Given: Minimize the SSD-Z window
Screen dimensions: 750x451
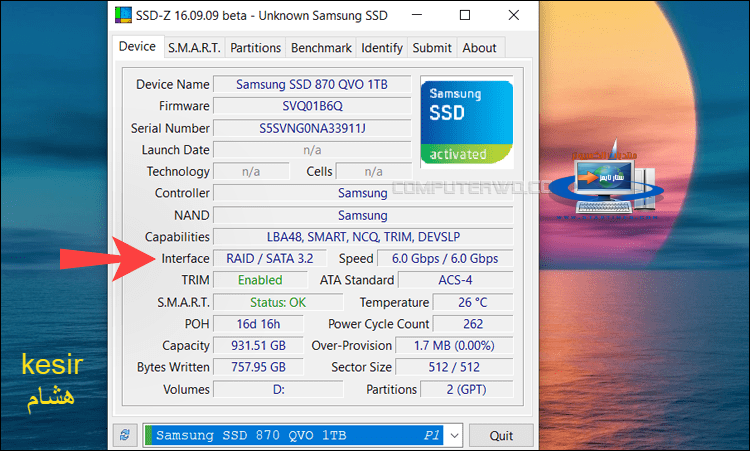Looking at the screenshot, I should coord(417,15).
